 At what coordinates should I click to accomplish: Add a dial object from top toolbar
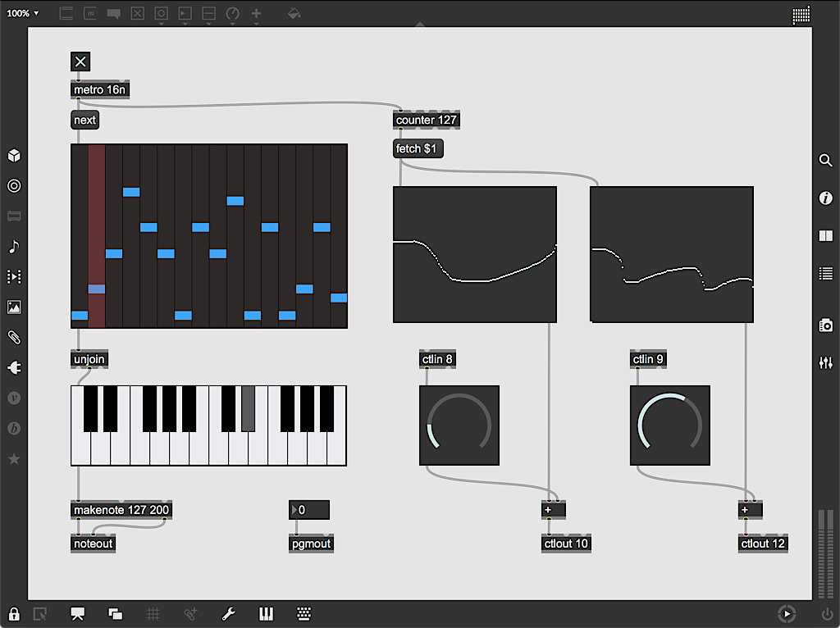(232, 13)
